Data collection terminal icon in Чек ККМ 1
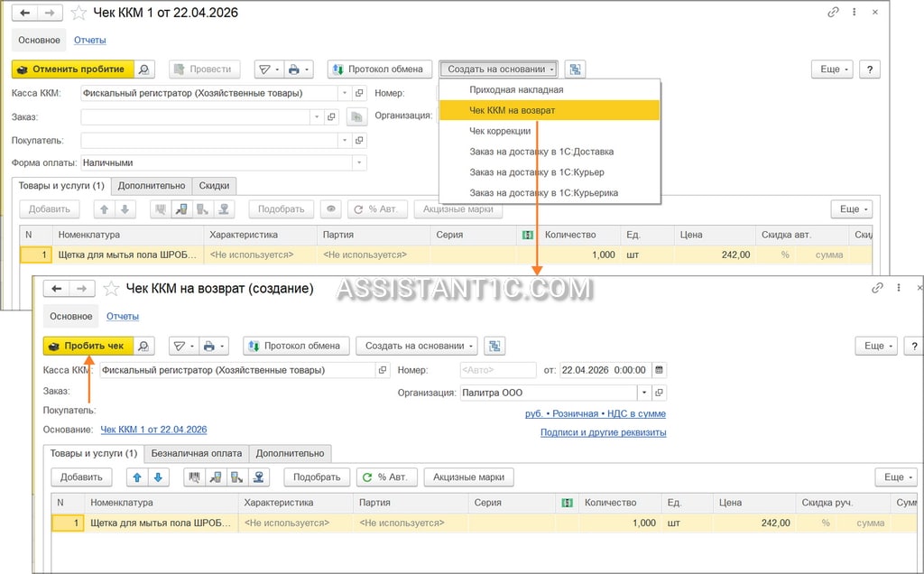Viewport: 924px width, 574px height. (181, 209)
